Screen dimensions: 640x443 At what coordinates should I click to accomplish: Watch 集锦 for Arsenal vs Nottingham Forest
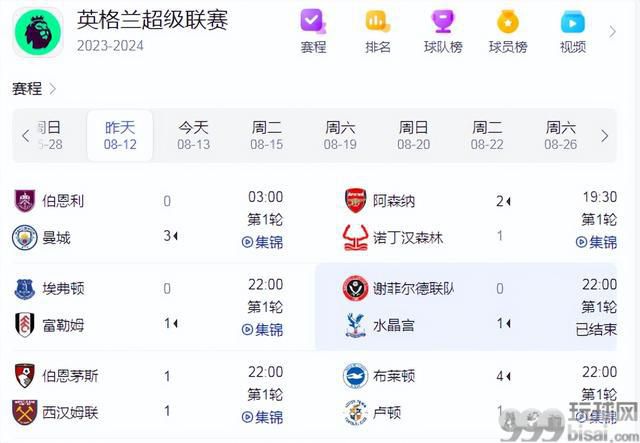[x=596, y=242]
